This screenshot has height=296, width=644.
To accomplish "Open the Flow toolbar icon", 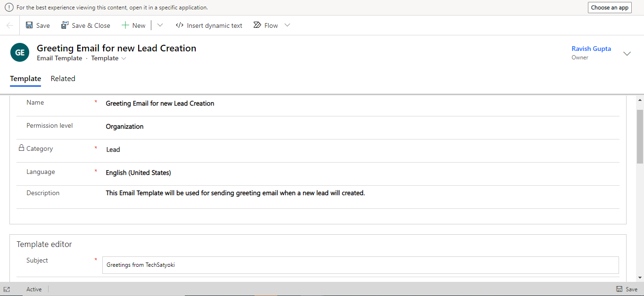I will pyautogui.click(x=257, y=25).
